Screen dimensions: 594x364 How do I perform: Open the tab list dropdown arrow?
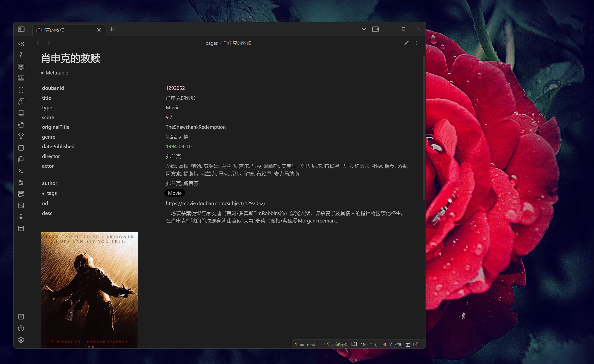364,29
